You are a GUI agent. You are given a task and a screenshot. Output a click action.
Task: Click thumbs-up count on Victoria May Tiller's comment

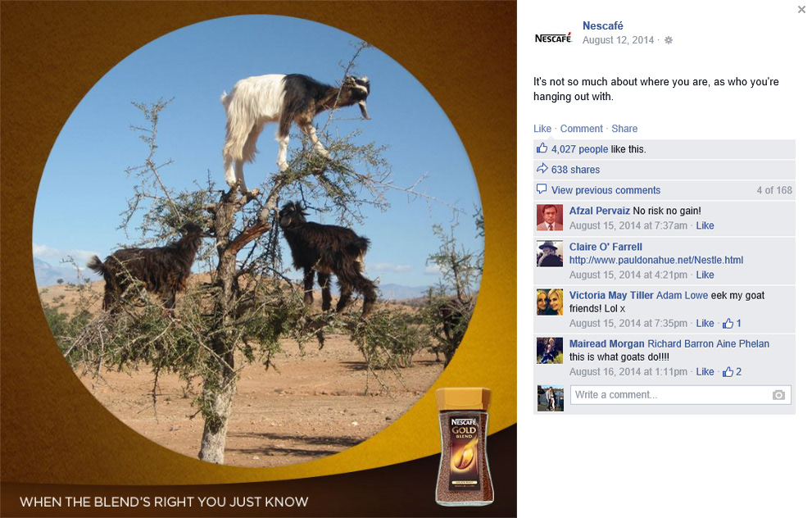[x=733, y=323]
